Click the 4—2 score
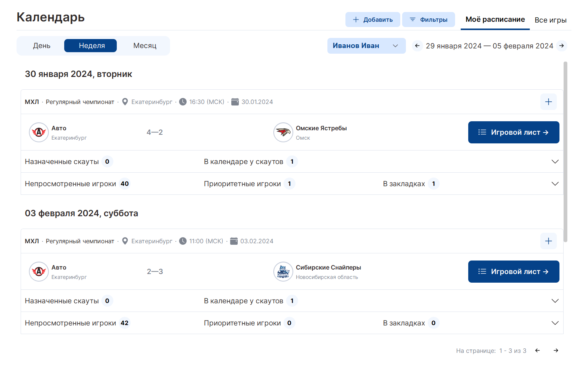The image size is (588, 375). [x=155, y=132]
